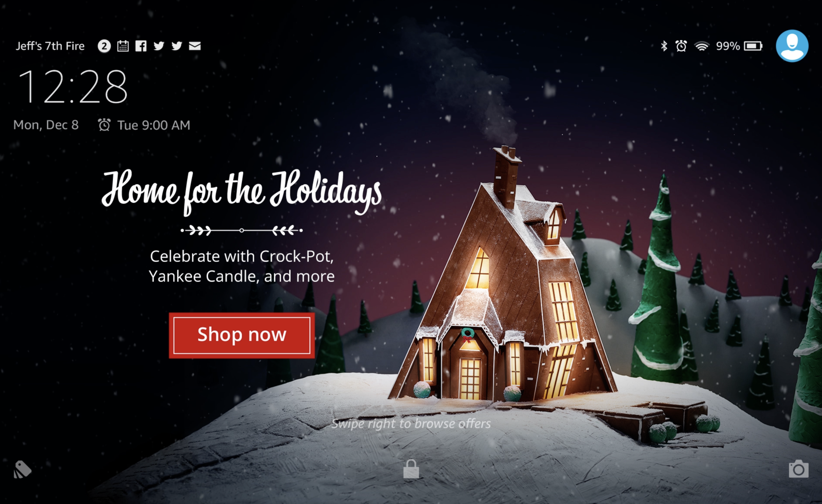
Task: Open the calendar notification icon
Action: pos(123,46)
